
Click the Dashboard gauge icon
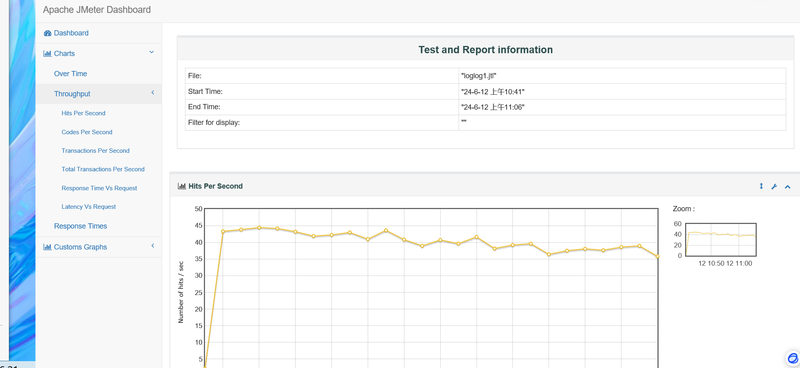coord(47,33)
